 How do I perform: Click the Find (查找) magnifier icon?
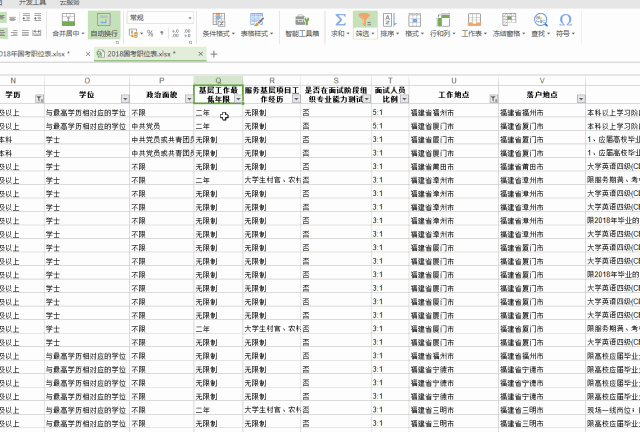coord(540,20)
